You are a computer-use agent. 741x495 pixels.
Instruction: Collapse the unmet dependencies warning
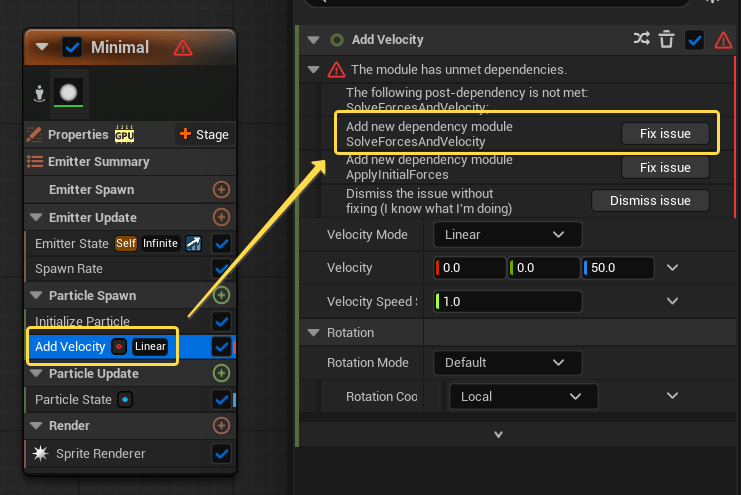(x=313, y=70)
